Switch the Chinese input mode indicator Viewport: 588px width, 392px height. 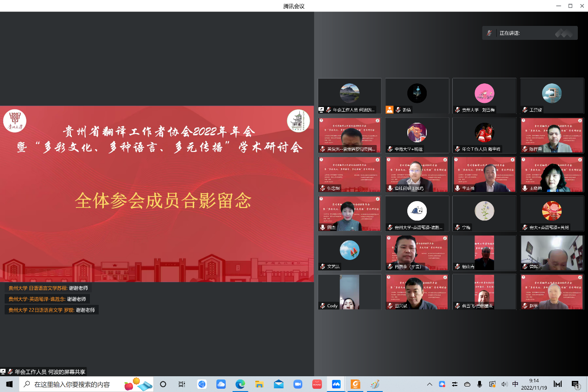515,384
